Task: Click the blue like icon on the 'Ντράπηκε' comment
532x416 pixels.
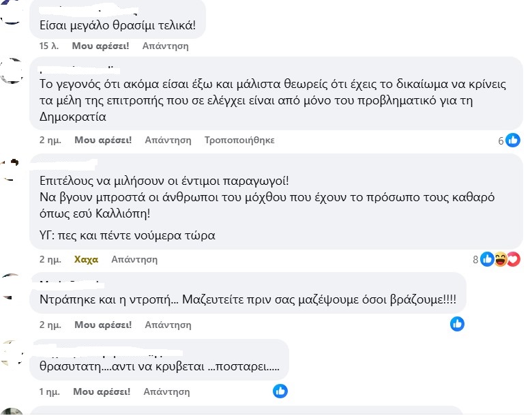Action: (x=457, y=325)
